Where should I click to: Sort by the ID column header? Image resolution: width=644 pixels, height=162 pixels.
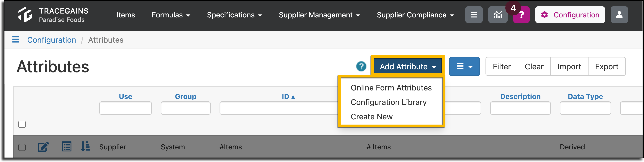(x=288, y=97)
